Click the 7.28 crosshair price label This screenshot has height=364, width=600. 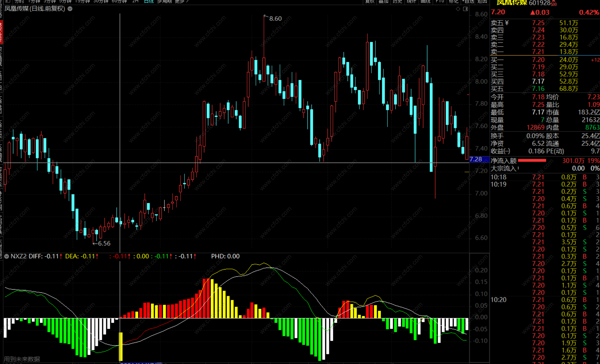(x=476, y=159)
